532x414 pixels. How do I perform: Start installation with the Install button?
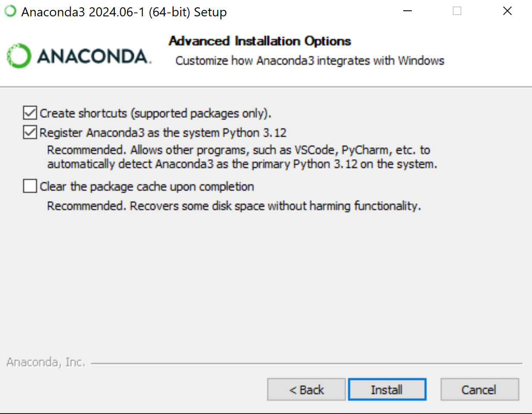tap(387, 389)
